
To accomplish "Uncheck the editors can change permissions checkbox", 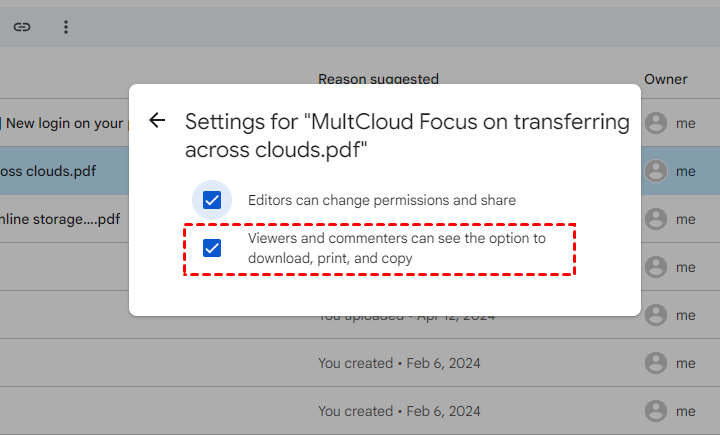I will (212, 200).
